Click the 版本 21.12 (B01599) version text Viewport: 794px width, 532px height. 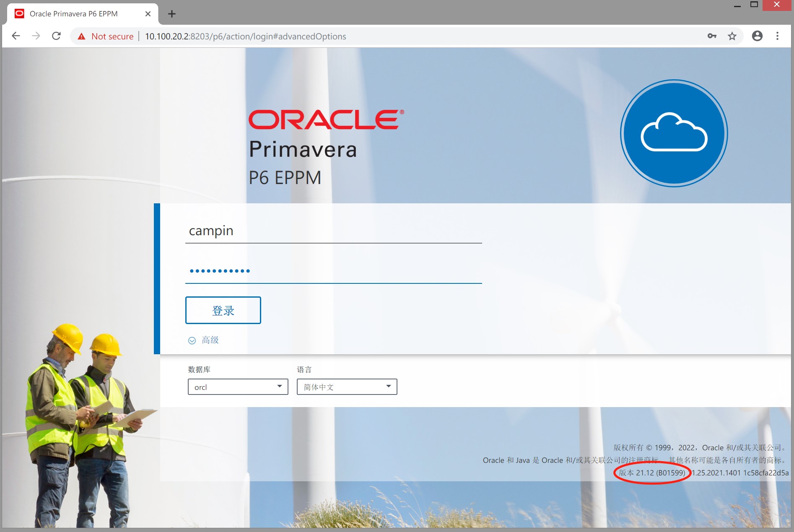[x=652, y=473]
